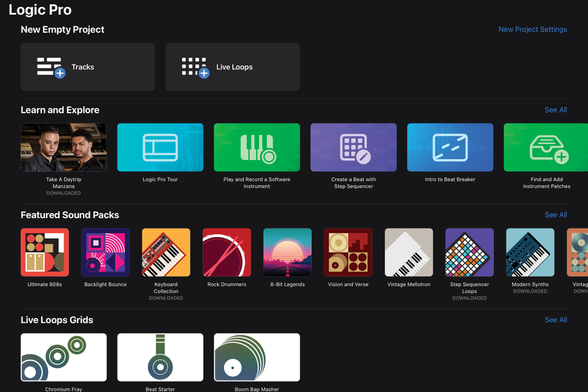Viewport: 588px width, 392px height.
Task: Select the Vintage Mellotron sound pack
Action: click(408, 251)
